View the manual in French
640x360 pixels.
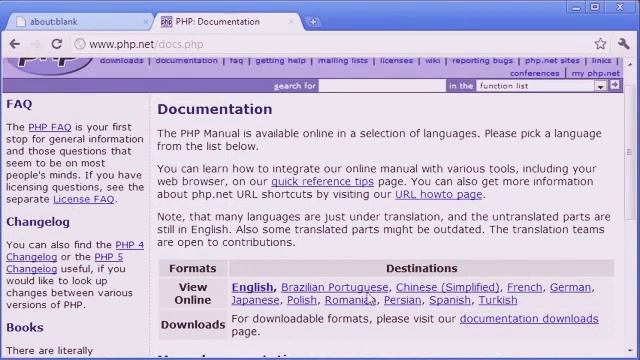524,287
